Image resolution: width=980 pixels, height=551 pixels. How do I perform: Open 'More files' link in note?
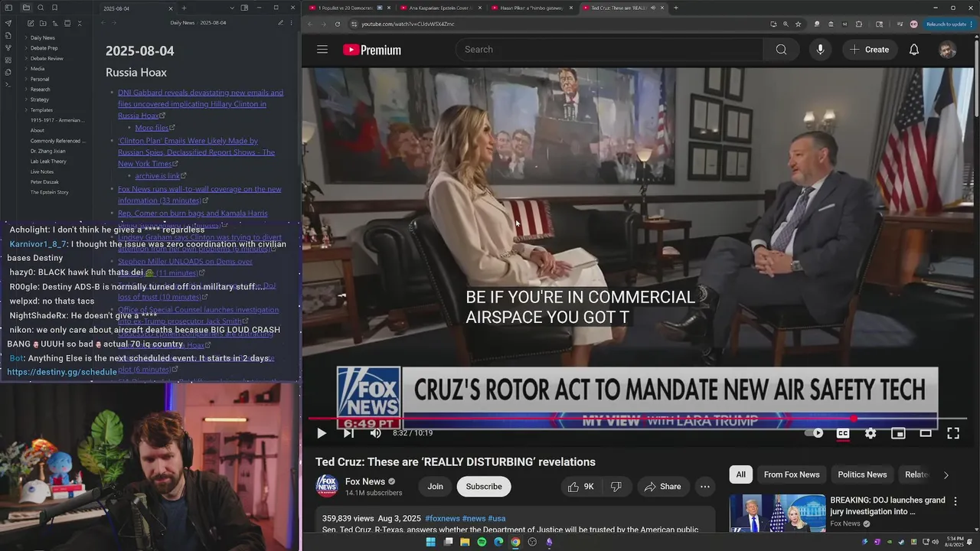[152, 128]
